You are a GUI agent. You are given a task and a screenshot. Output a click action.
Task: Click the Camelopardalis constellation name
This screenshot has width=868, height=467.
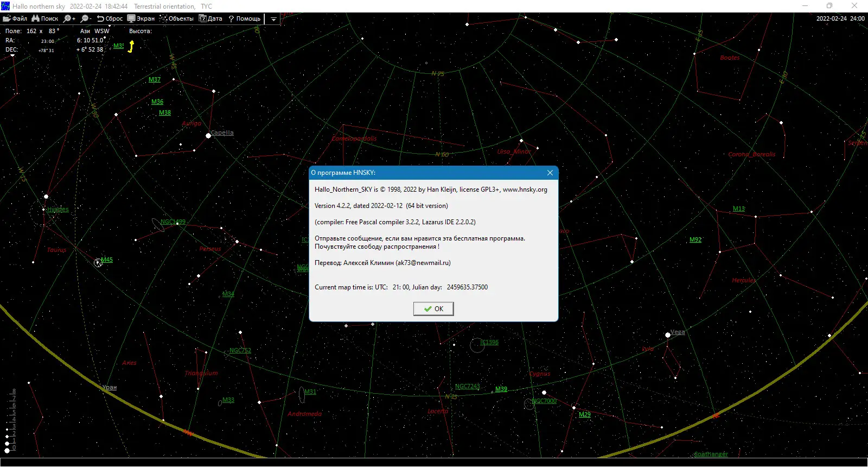[354, 138]
